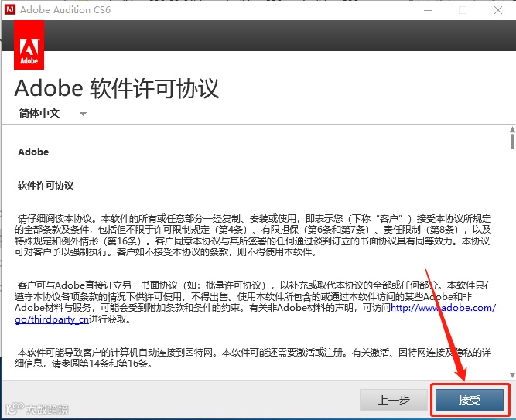This screenshot has height=420, width=516.
Task: Click the license text scrollbar up arrow
Action: click(x=512, y=128)
